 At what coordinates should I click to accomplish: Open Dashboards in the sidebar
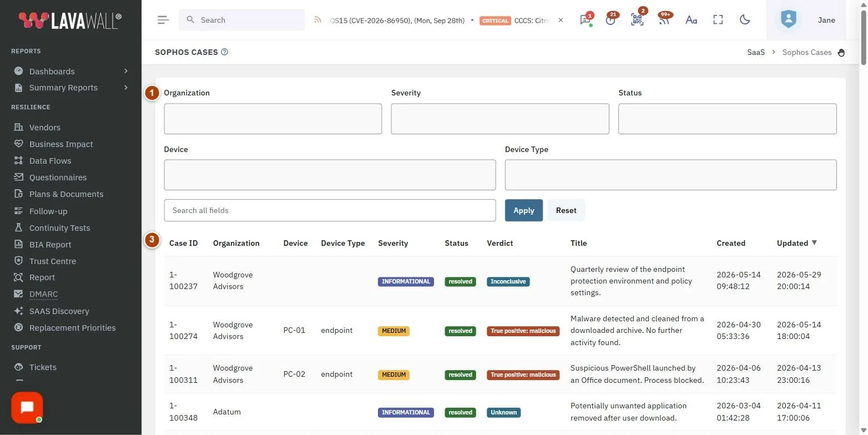point(52,71)
